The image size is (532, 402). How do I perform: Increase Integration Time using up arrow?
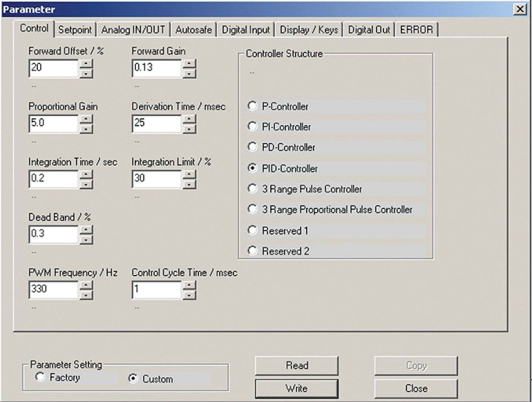pos(86,174)
